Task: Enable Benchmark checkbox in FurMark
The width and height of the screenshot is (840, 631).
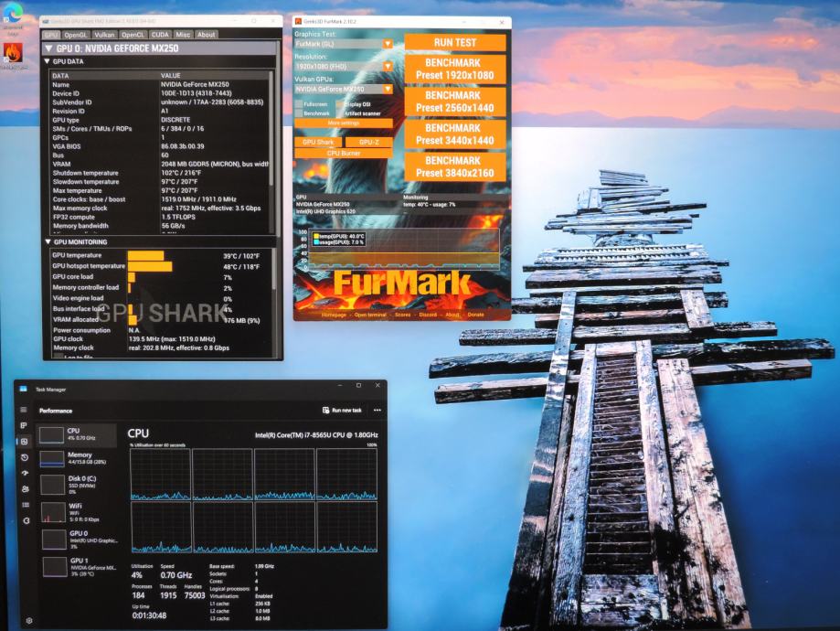Action: tap(299, 113)
